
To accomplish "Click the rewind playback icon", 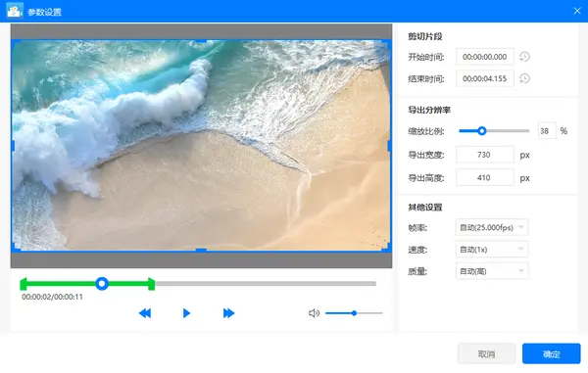I will 145,313.
